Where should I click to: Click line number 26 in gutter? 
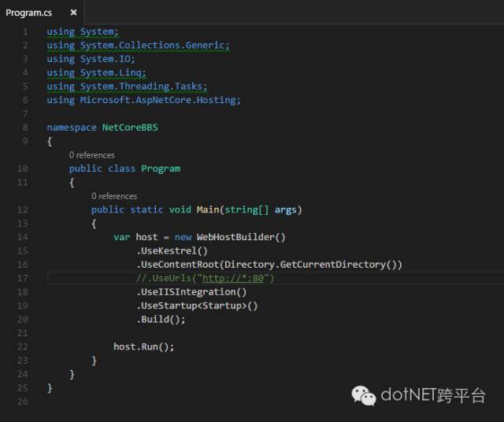23,402
